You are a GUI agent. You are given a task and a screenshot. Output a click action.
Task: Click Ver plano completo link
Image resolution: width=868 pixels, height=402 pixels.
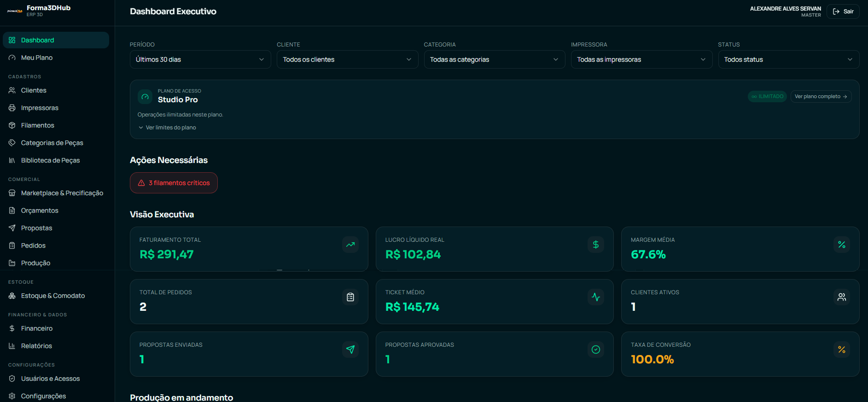tap(821, 96)
